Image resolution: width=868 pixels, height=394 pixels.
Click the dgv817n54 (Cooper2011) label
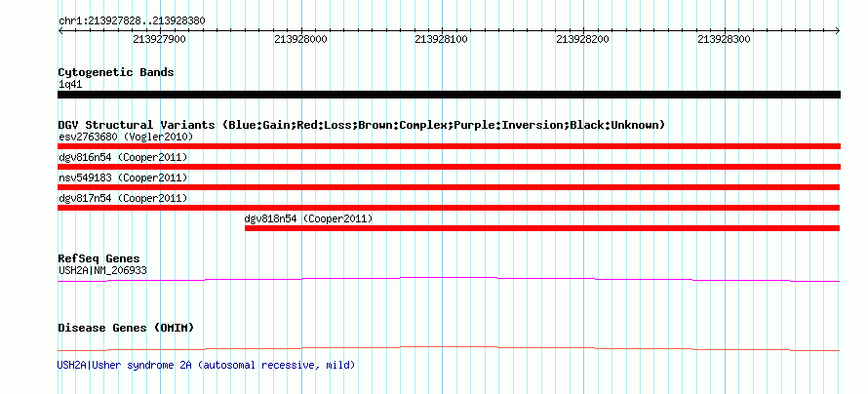tap(123, 198)
